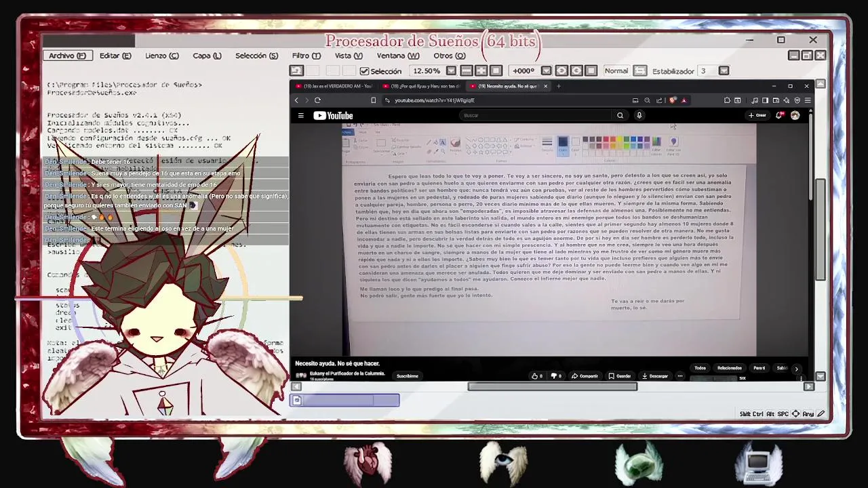Click the share icon in the address bar
This screenshot has width=868, height=488.
tap(659, 100)
